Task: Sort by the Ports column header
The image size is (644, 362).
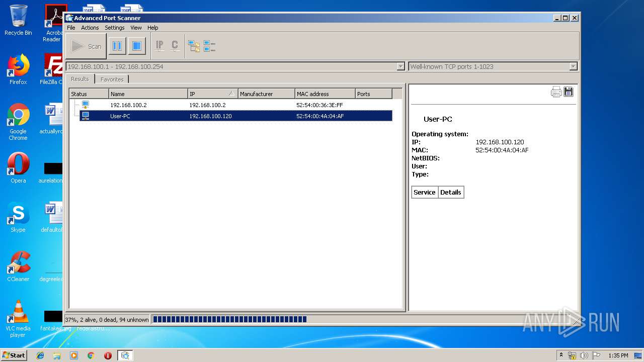Action: (x=374, y=94)
